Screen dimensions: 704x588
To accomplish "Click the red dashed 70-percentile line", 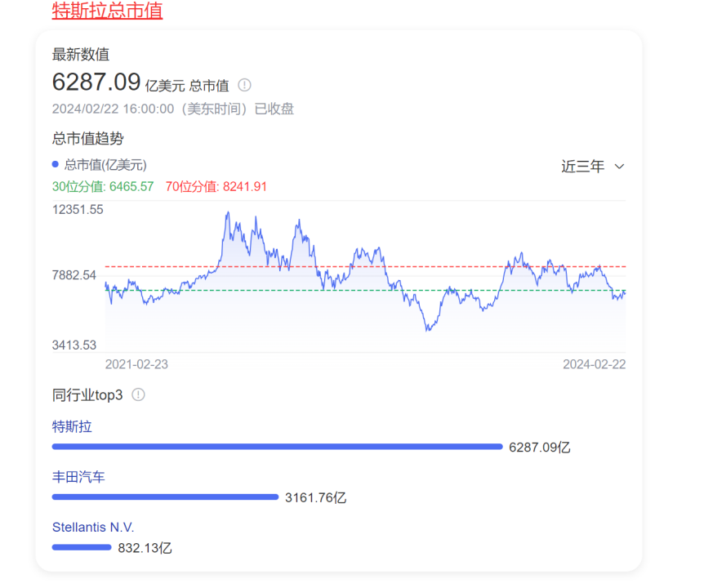I will pyautogui.click(x=365, y=266).
